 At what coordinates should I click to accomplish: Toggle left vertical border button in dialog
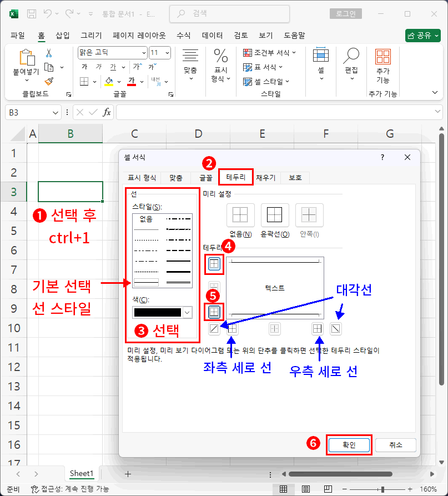point(233,329)
